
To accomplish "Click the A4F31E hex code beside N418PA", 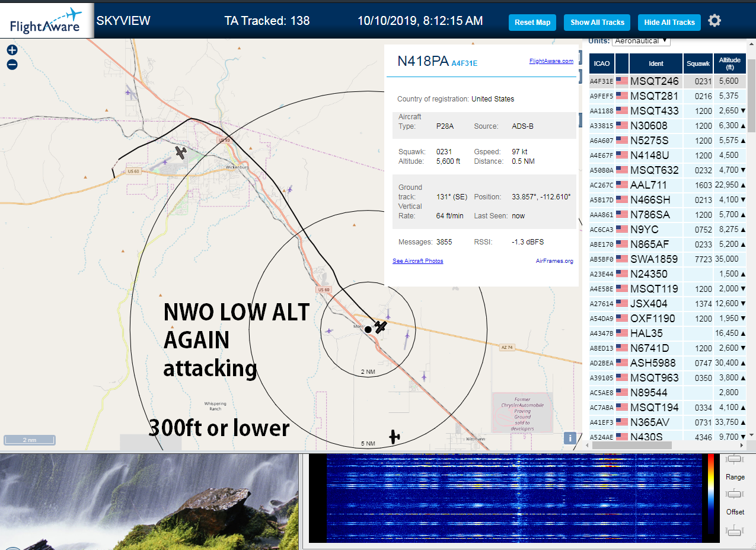I will [x=464, y=63].
